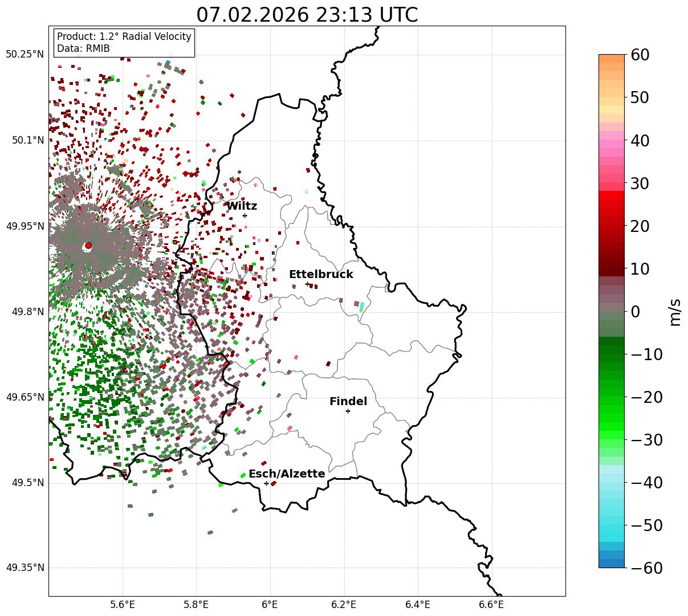Click the Esch/Alzette station label

pos(287,474)
